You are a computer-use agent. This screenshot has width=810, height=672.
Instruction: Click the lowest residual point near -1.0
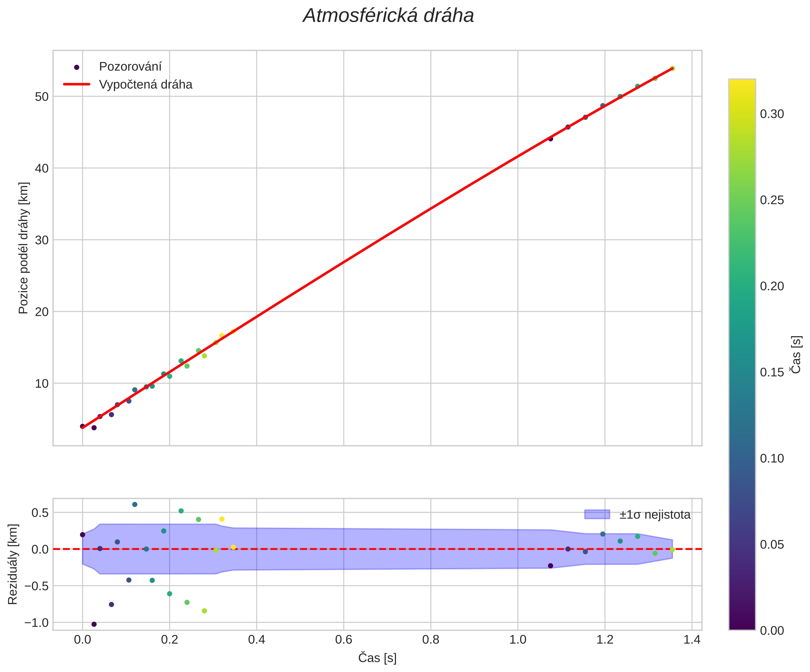(94, 624)
